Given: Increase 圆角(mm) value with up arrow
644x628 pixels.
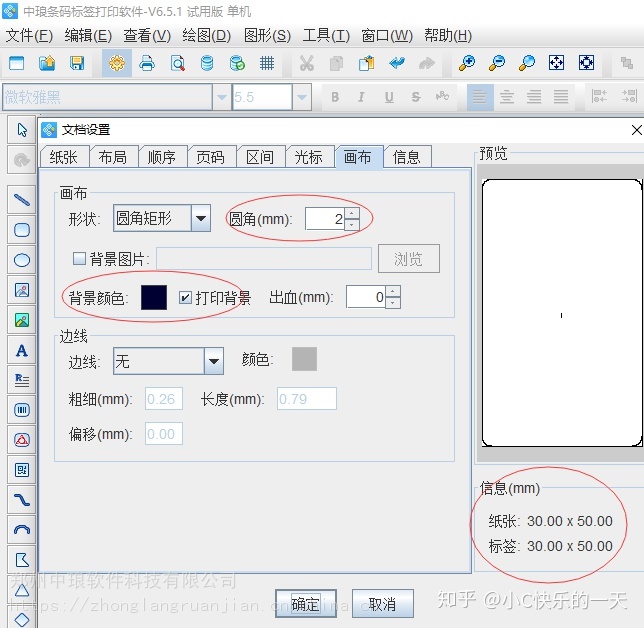Looking at the screenshot, I should (x=352, y=213).
